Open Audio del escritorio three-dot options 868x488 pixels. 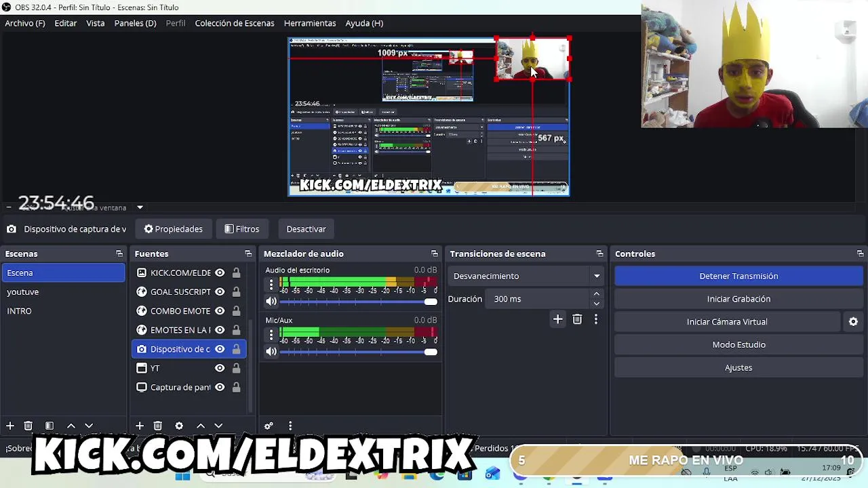271,285
